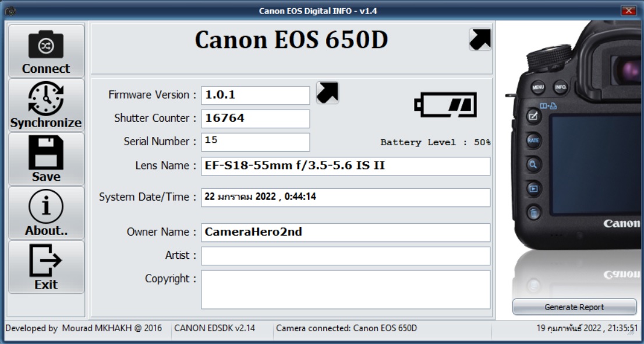The height and width of the screenshot is (344, 644).
Task: Click the Shutter Counter field showing 16764
Action: 256,118
